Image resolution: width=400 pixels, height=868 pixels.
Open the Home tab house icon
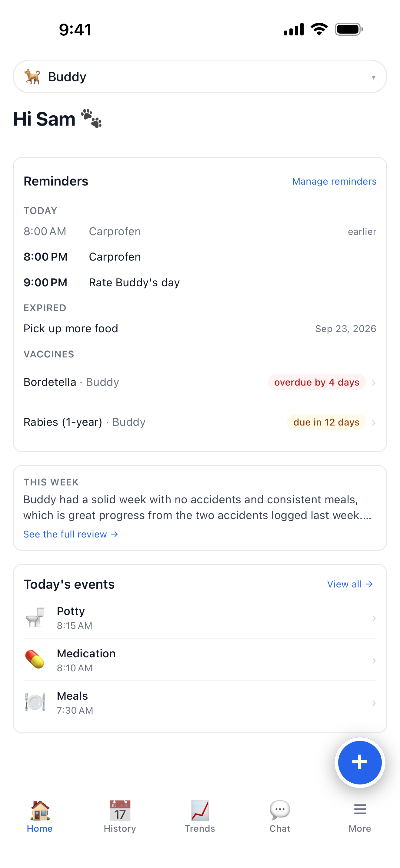click(40, 810)
